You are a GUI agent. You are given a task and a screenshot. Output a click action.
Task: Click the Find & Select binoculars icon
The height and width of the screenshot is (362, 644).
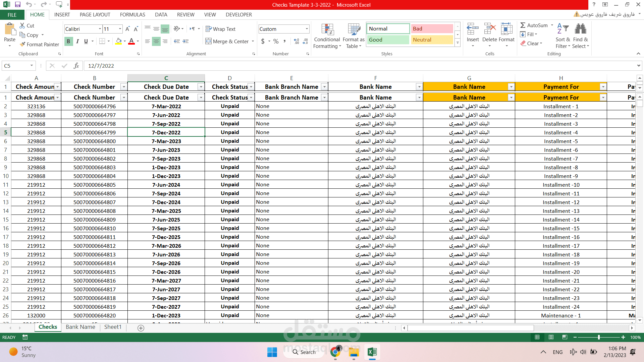tap(580, 29)
